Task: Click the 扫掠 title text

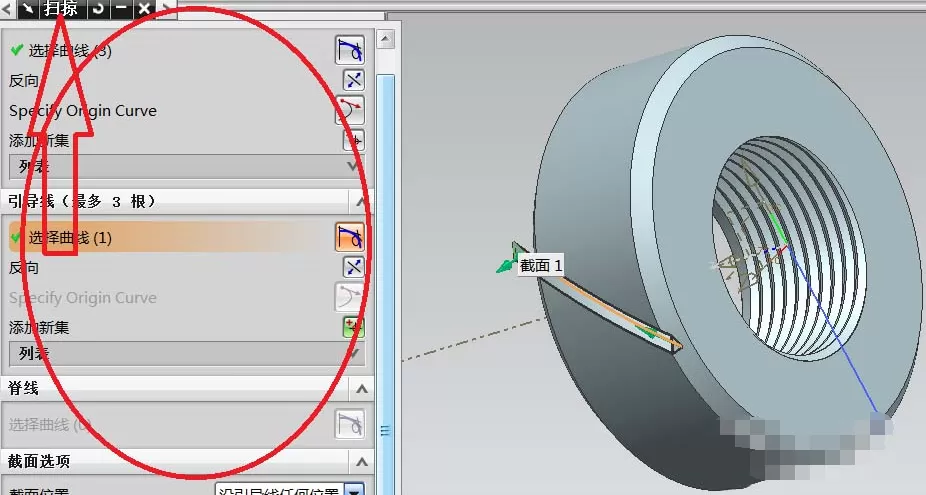Action: (x=60, y=8)
